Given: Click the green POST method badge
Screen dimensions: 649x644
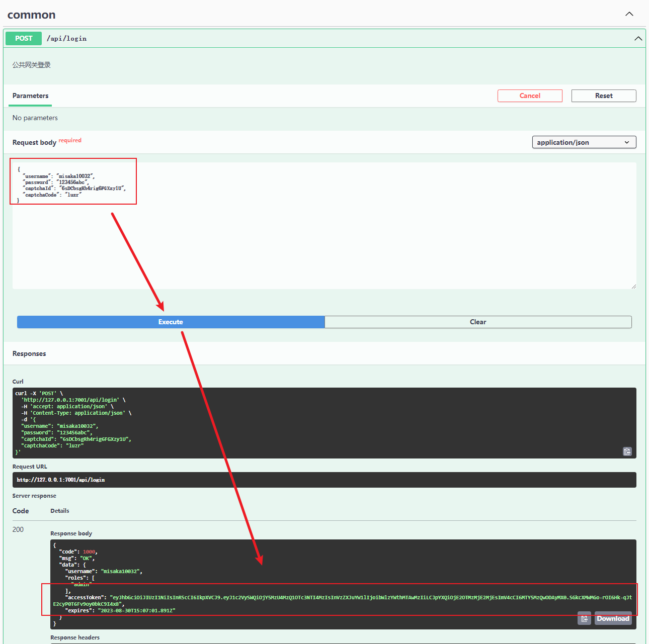Looking at the screenshot, I should click(23, 38).
